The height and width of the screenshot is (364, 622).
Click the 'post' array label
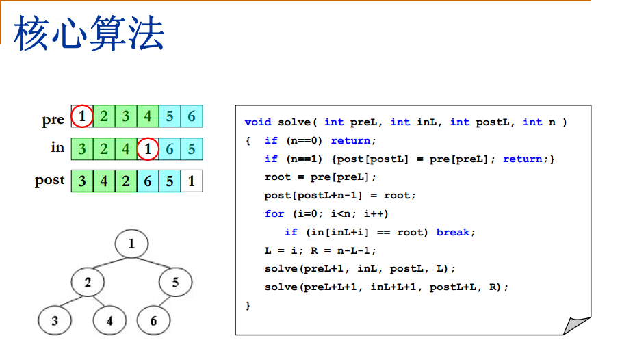coord(49,181)
